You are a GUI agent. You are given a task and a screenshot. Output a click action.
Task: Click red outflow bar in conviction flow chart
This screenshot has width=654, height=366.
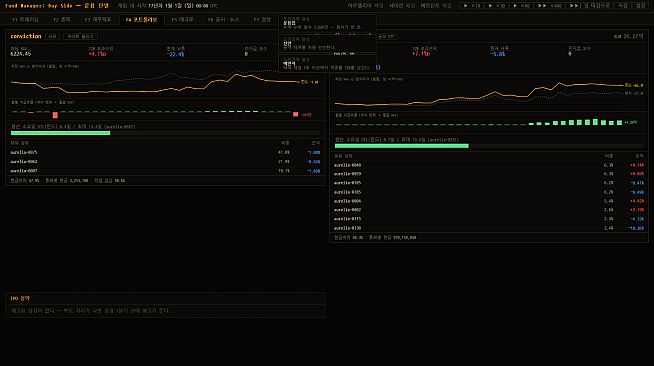pos(55,115)
